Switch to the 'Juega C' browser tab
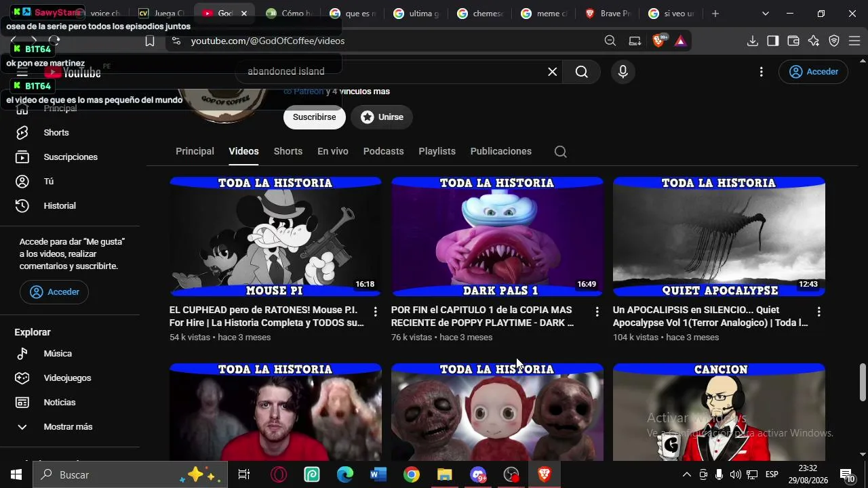This screenshot has height=488, width=868. (x=161, y=14)
